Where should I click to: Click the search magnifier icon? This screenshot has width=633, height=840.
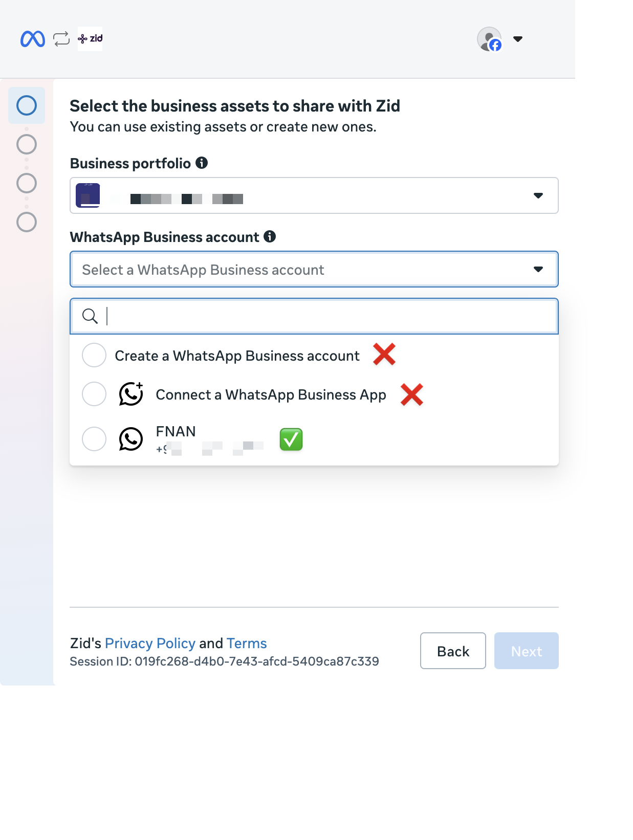pos(90,316)
